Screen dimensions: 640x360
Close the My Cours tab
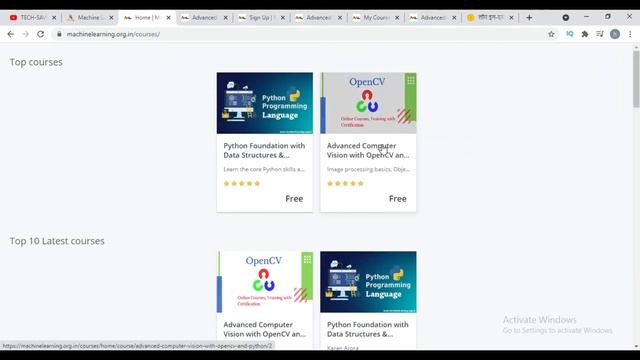coord(397,18)
